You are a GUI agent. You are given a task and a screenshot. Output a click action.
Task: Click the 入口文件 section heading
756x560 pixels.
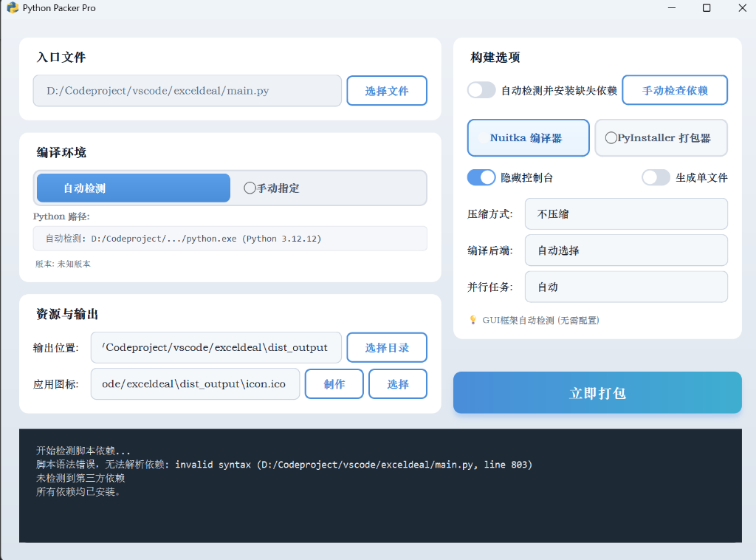61,58
